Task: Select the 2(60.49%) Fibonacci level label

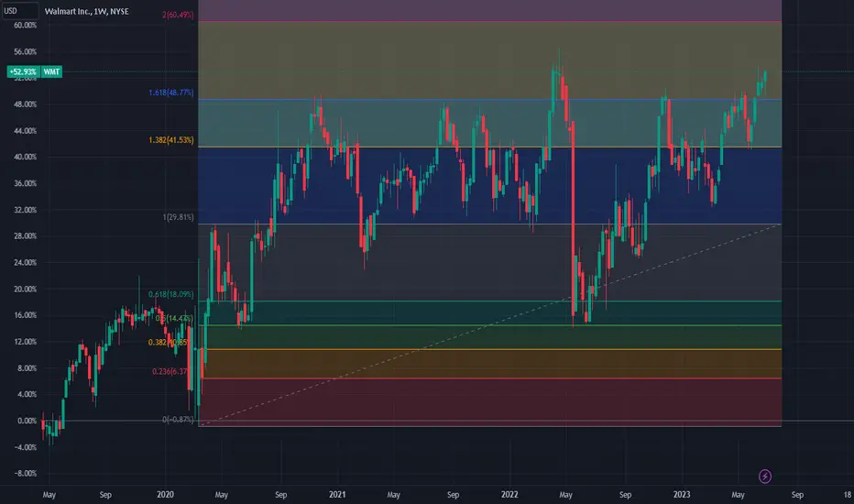Action: (x=178, y=15)
